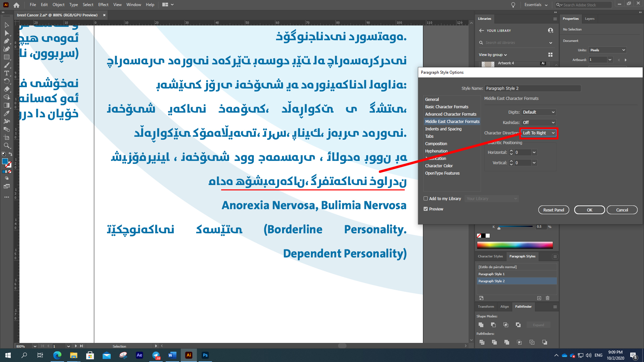Uncheck the Preview checkbox

click(425, 208)
